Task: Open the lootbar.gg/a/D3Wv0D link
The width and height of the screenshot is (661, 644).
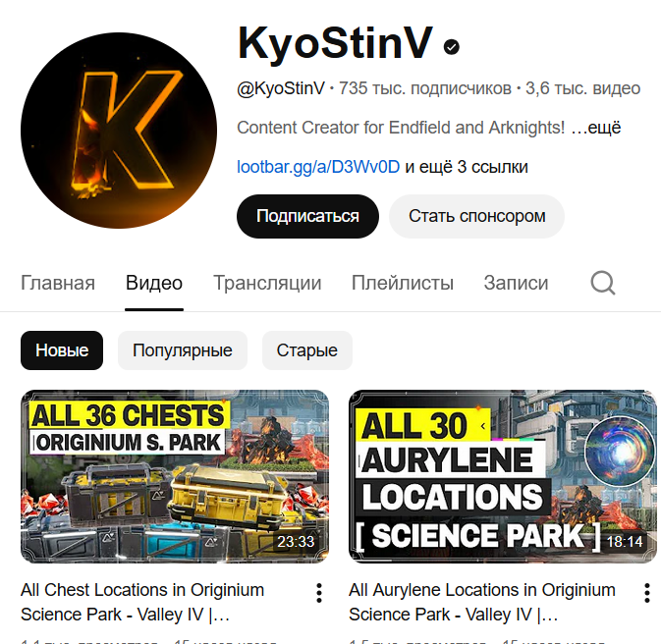Action: [318, 167]
